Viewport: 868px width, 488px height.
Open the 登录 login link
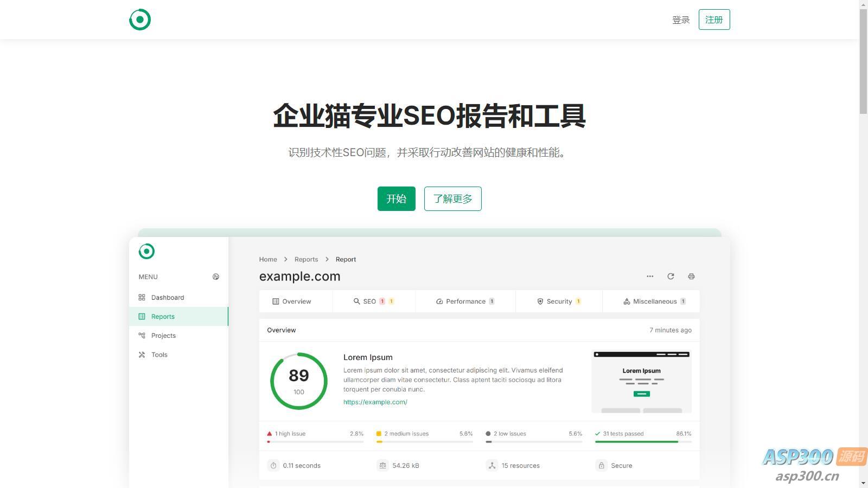(680, 20)
